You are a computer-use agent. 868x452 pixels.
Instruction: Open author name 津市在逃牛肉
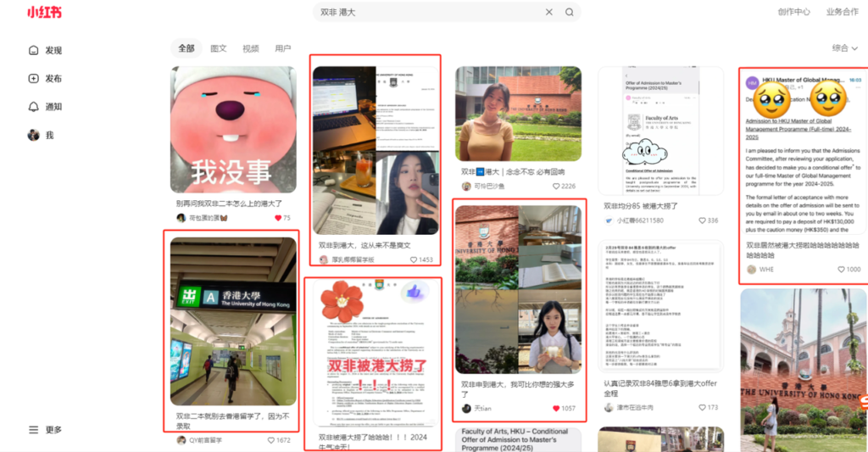click(x=635, y=408)
